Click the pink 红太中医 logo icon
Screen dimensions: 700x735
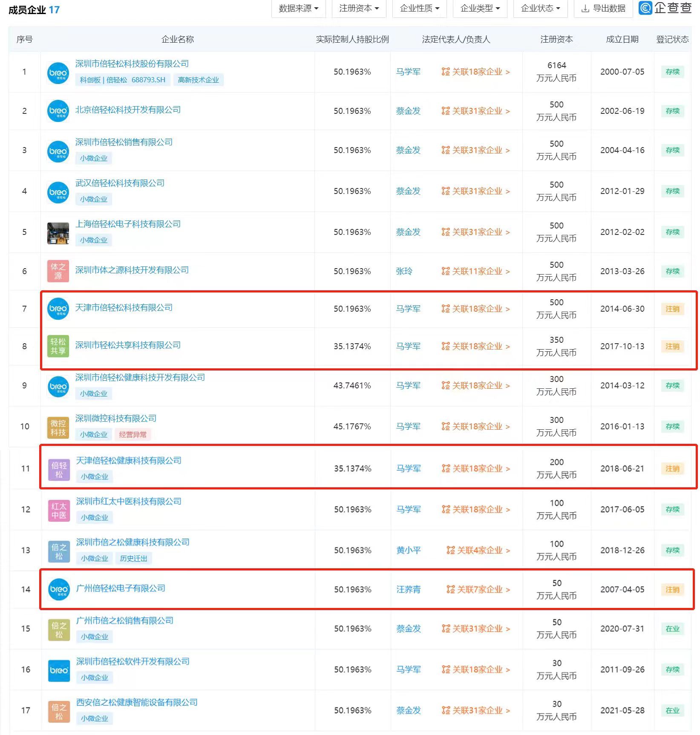pyautogui.click(x=59, y=510)
